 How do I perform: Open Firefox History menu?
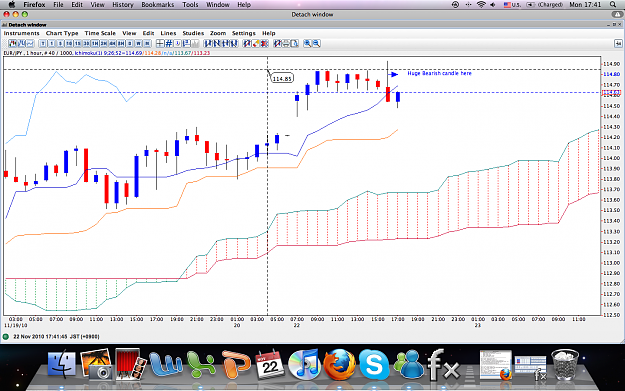pos(122,5)
